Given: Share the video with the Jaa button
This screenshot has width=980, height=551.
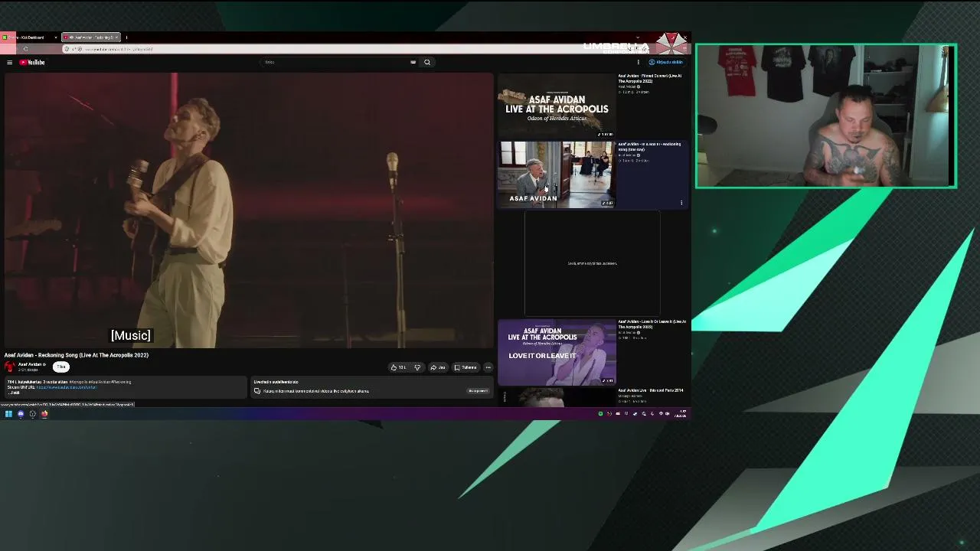Looking at the screenshot, I should tap(438, 367).
